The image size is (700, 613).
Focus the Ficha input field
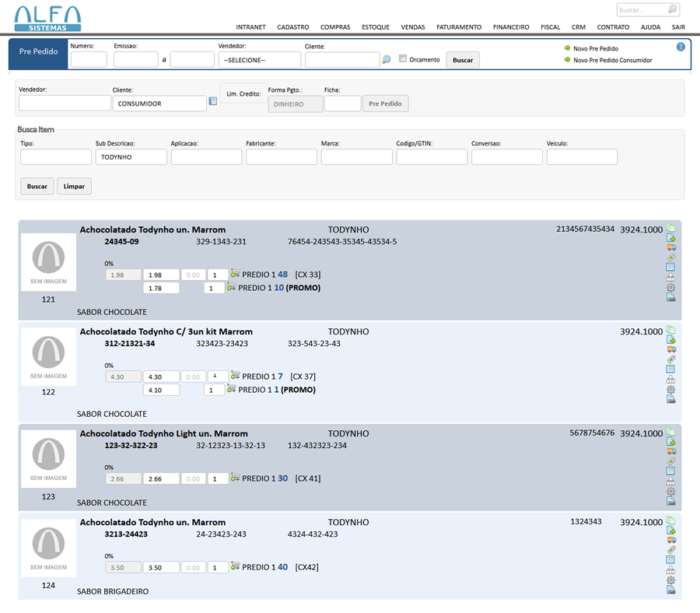coord(342,103)
